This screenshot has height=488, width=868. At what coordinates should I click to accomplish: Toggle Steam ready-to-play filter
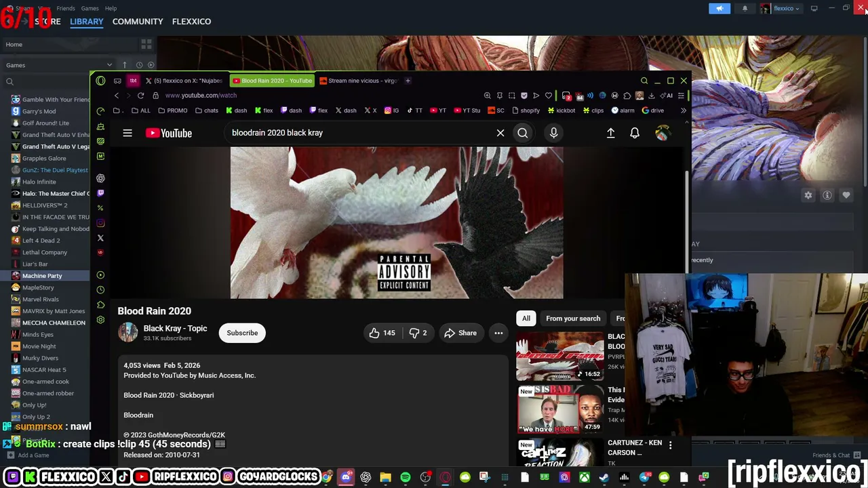point(151,65)
